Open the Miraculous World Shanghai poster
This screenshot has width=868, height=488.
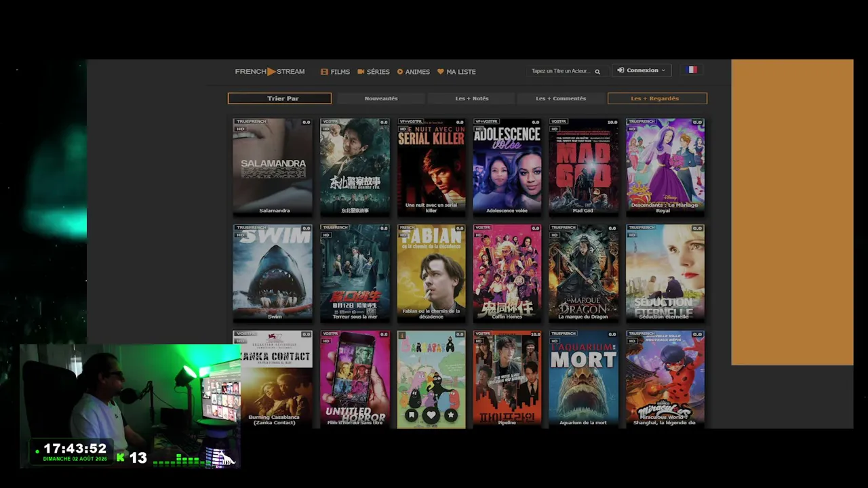(x=665, y=380)
